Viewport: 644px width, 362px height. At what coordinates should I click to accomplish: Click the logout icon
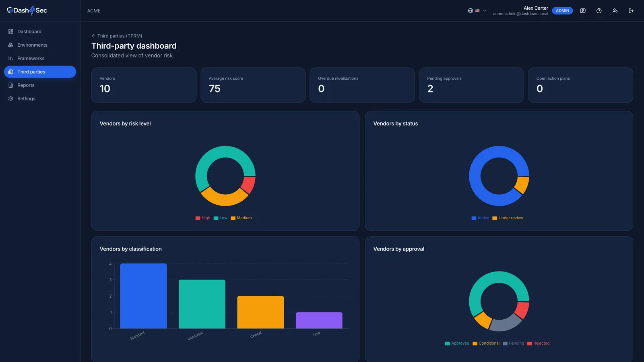click(631, 11)
